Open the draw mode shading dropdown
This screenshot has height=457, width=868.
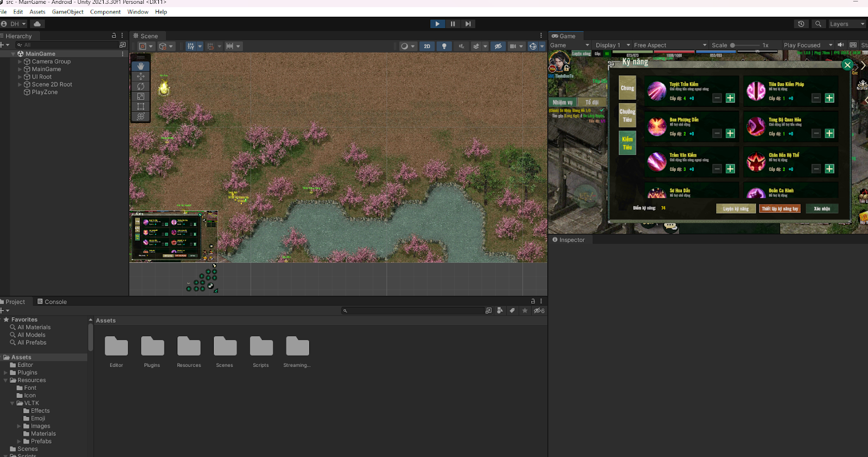pyautogui.click(x=407, y=46)
